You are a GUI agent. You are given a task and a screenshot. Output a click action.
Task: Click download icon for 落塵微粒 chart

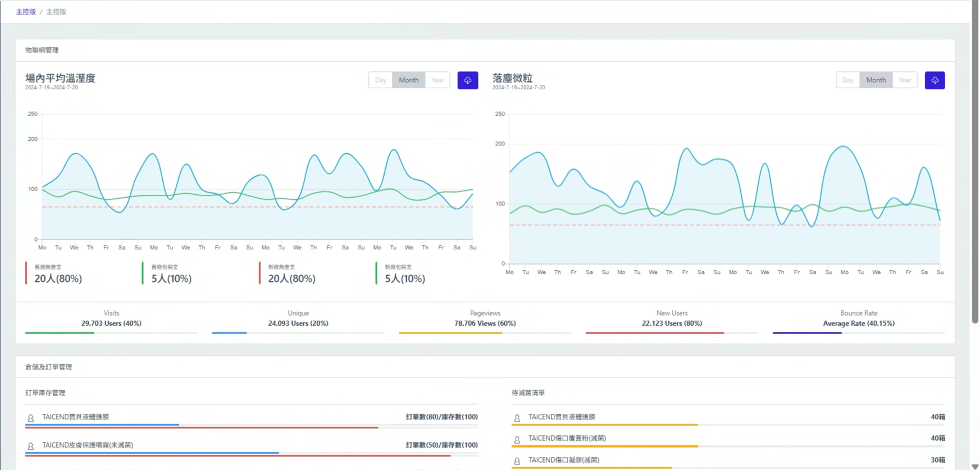tap(935, 80)
